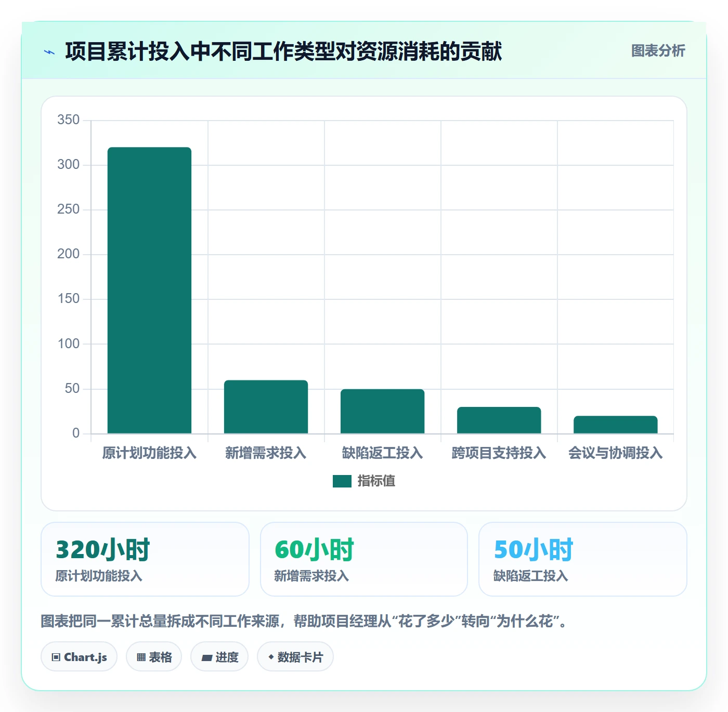
Task: Click the description sentence starting 图表把同一累计总量
Action: click(x=304, y=621)
